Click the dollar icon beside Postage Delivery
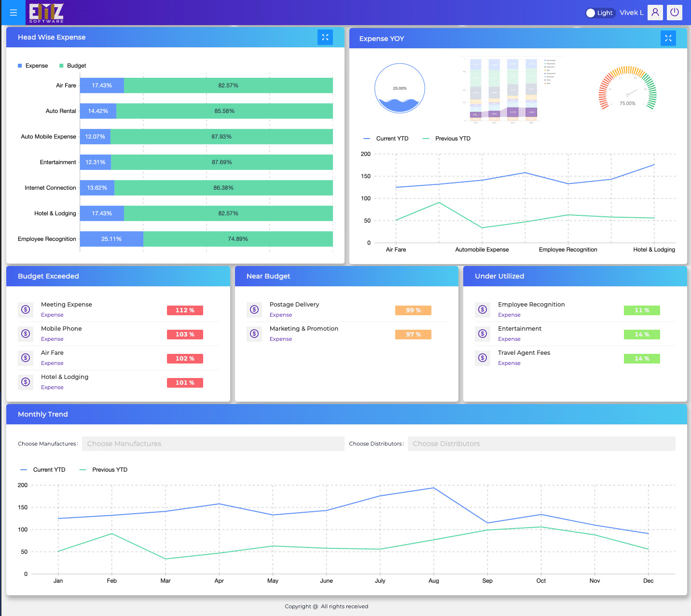Viewport: 691px width, 616px height. [254, 309]
